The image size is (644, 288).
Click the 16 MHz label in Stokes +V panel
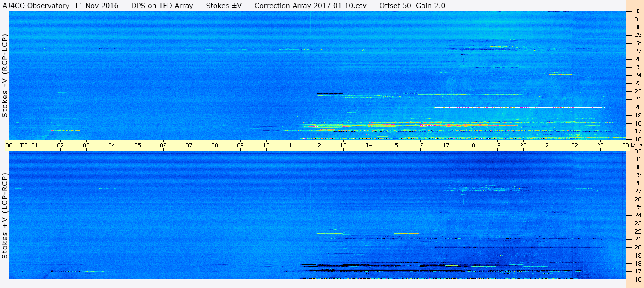click(638, 279)
